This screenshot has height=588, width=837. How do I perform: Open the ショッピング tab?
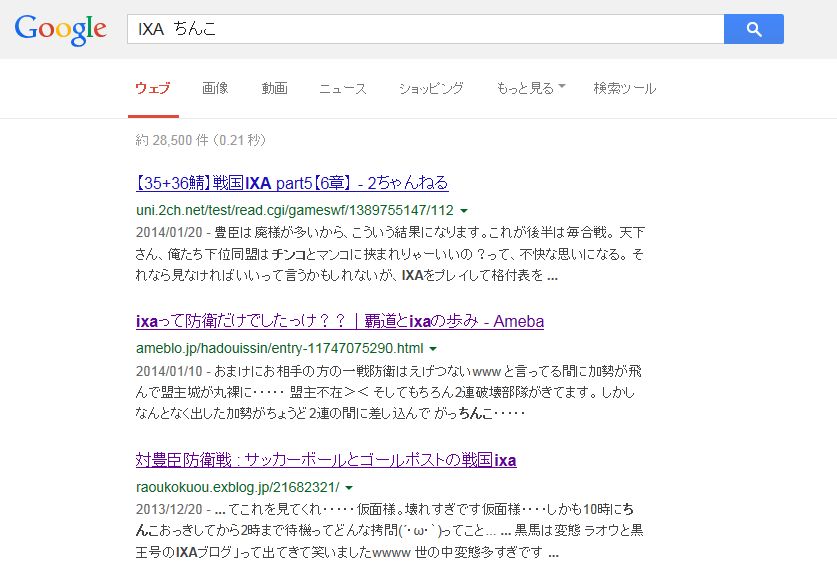click(431, 88)
